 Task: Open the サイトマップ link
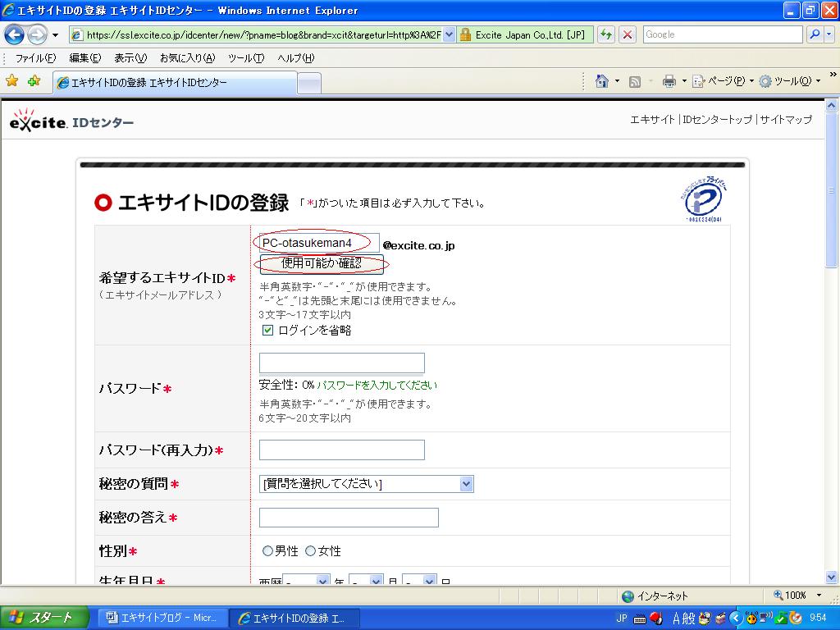pyautogui.click(x=786, y=120)
